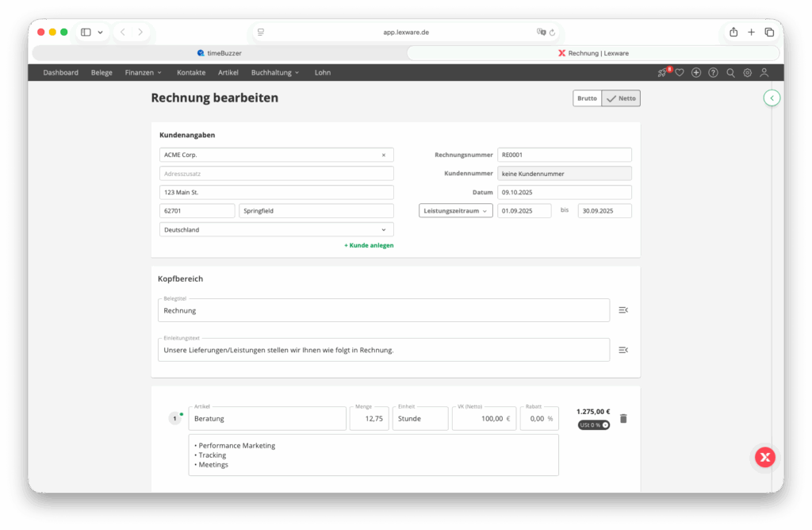Clear the ACME Corp. customer field
This screenshot has height=530, width=812.
(384, 155)
